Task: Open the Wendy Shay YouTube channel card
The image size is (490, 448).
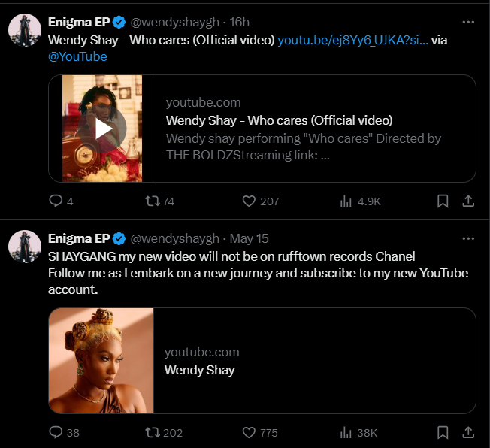Action: coord(262,361)
